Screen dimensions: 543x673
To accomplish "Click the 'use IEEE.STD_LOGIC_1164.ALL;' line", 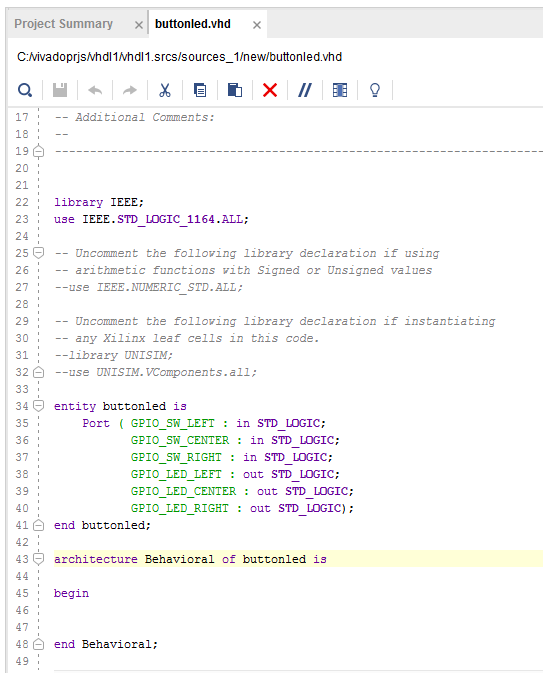I will [x=151, y=219].
